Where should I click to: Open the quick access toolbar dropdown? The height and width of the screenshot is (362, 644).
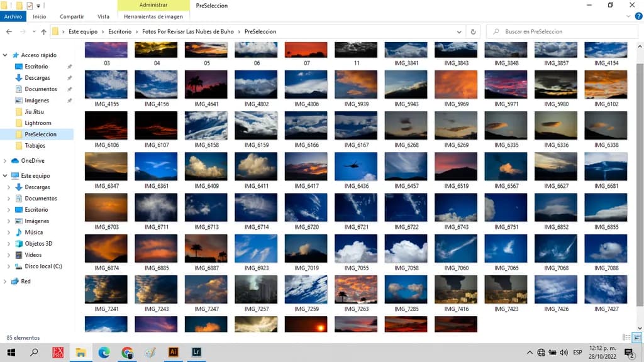pyautogui.click(x=38, y=6)
